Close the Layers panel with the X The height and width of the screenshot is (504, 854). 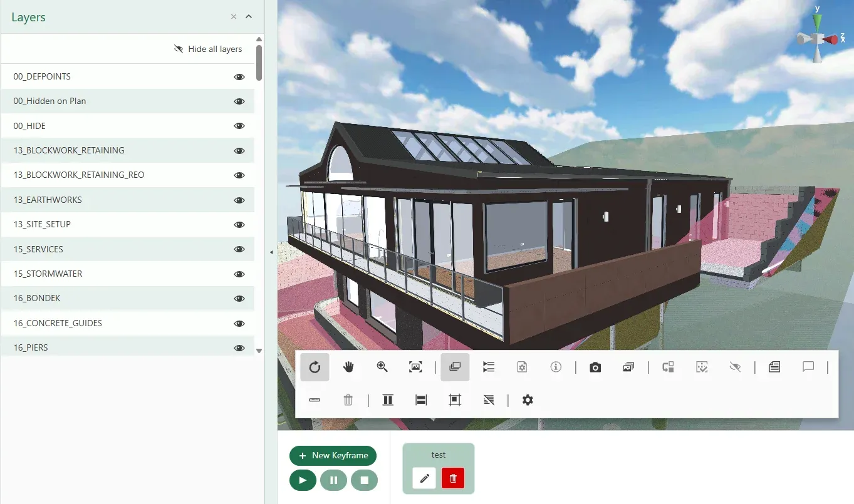[234, 17]
